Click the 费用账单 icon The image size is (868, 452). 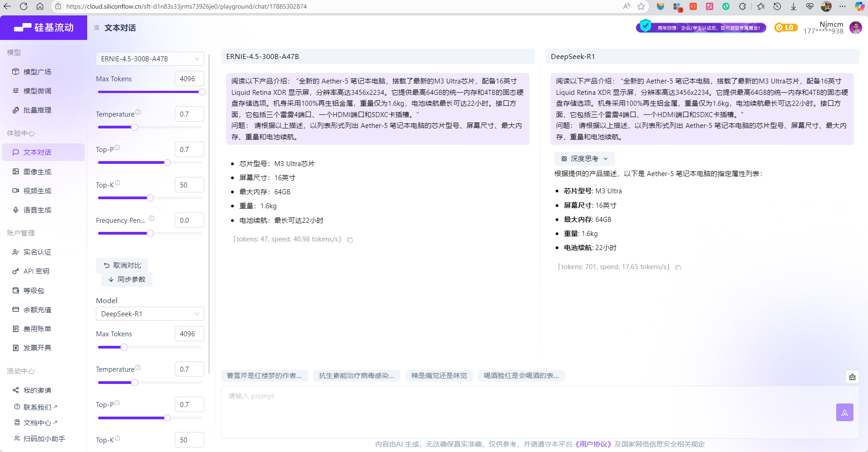16,329
